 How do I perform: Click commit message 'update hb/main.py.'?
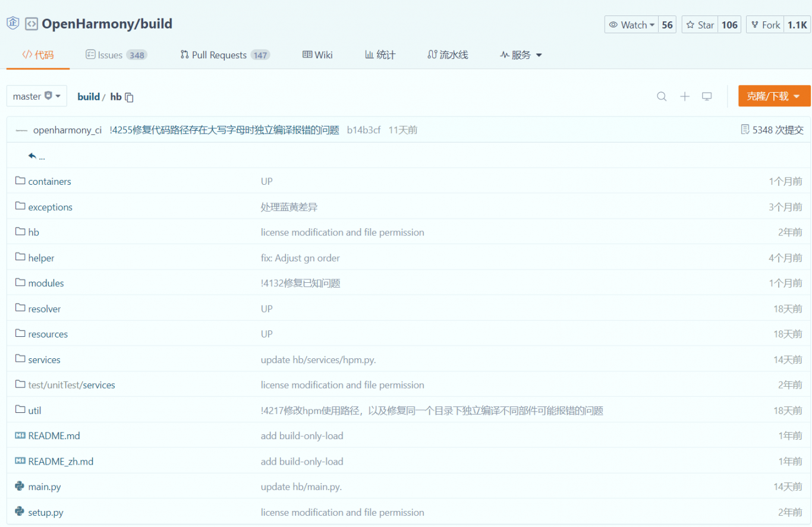301,487
